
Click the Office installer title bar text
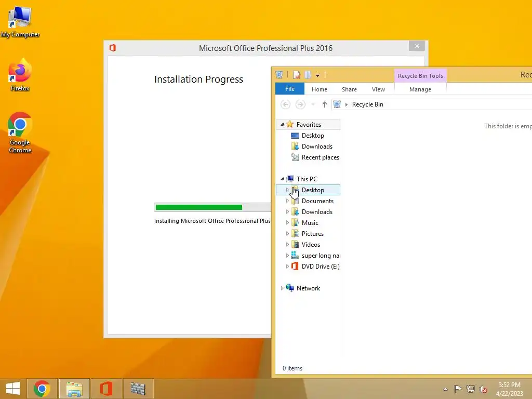pos(265,48)
